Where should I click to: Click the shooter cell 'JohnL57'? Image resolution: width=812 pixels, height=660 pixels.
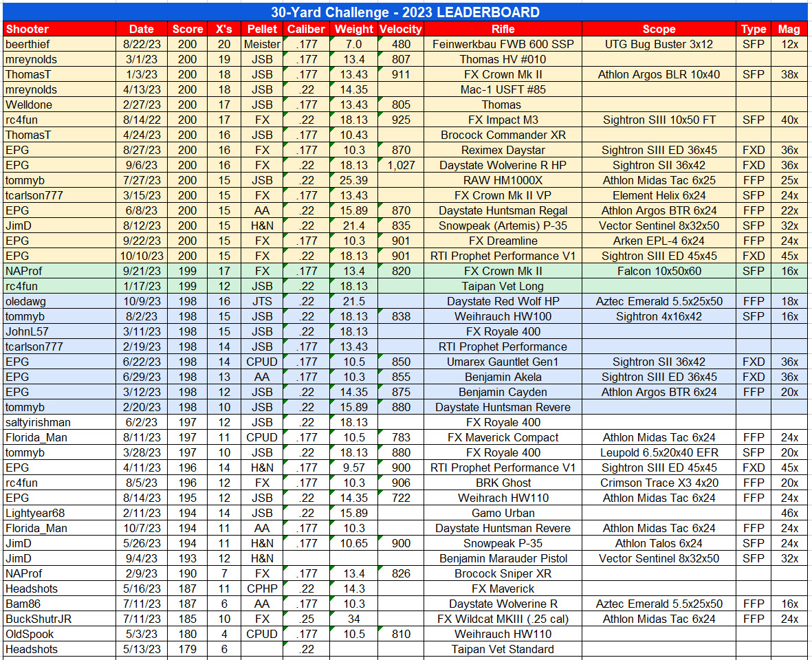click(x=59, y=331)
